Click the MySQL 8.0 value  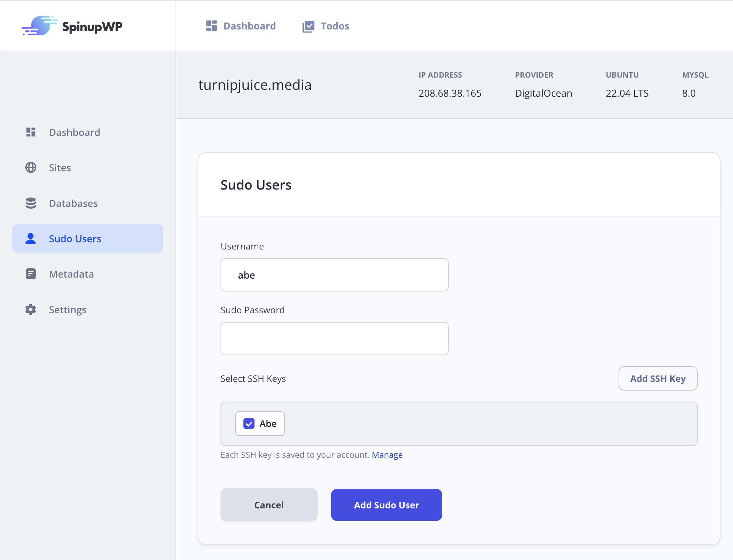[689, 93]
